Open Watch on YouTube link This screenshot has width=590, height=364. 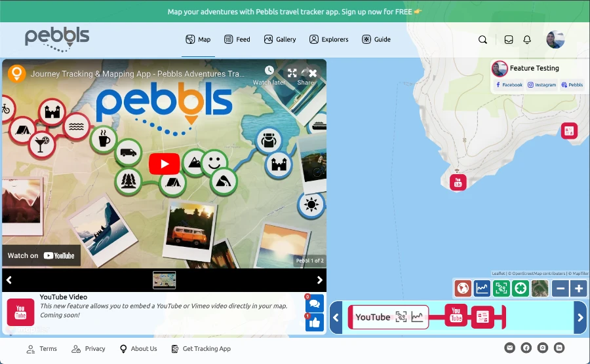click(41, 256)
